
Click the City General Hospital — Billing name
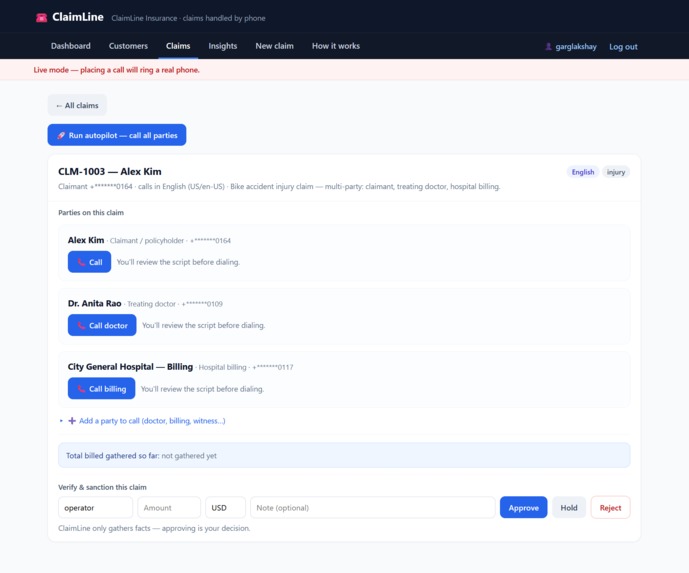pyautogui.click(x=130, y=366)
